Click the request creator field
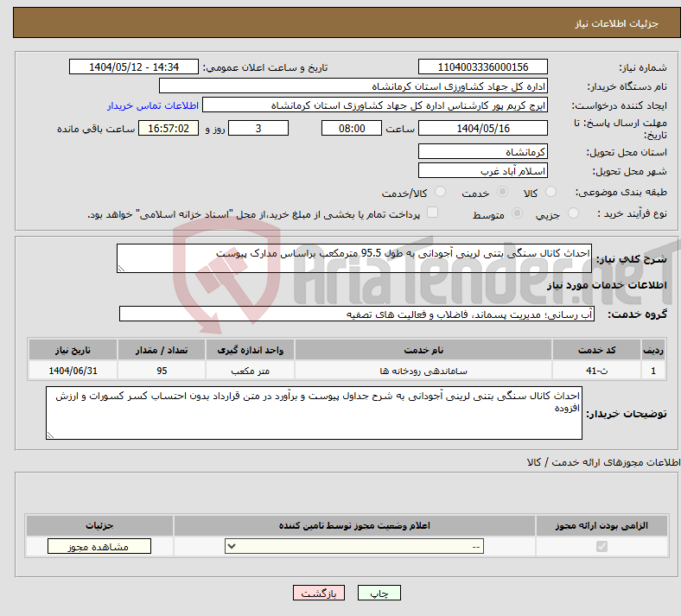The image size is (681, 616). pyautogui.click(x=375, y=105)
